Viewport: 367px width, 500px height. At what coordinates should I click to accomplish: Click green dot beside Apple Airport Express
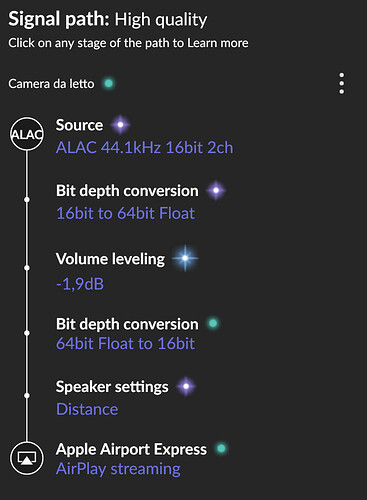click(221, 449)
